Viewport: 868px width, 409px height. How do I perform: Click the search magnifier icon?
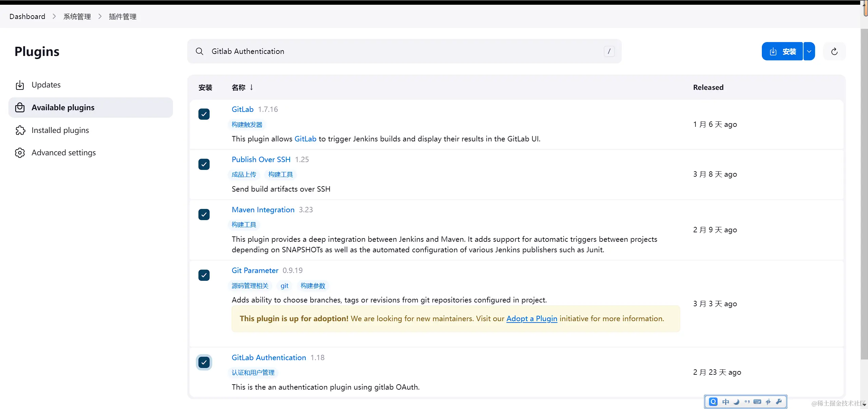coord(199,51)
